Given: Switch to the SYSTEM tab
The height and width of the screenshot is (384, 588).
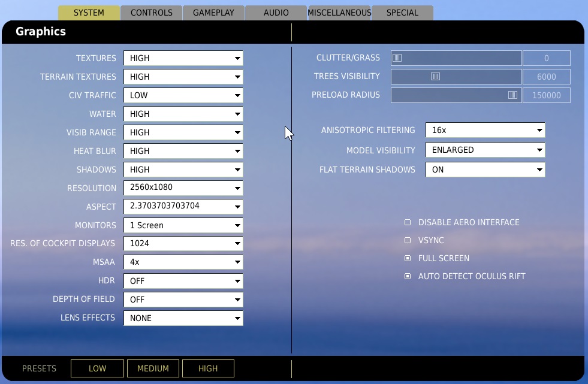Looking at the screenshot, I should [89, 13].
